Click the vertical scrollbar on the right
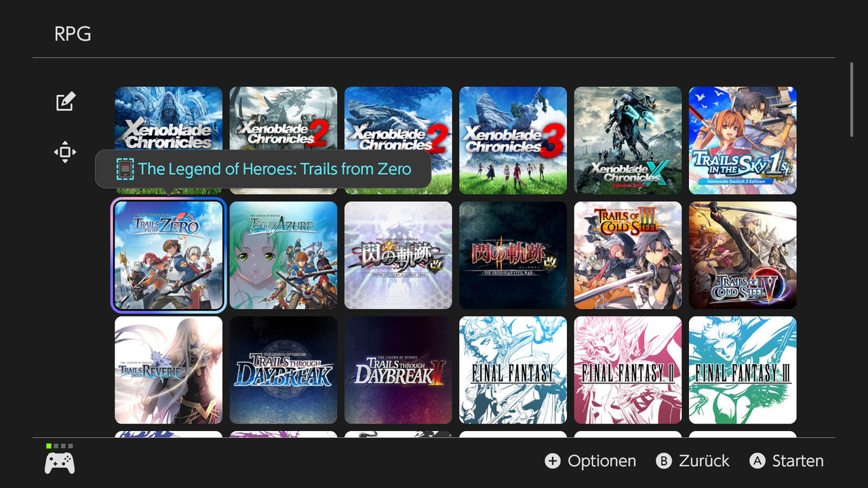Screen dimensions: 868x488 coord(852,100)
